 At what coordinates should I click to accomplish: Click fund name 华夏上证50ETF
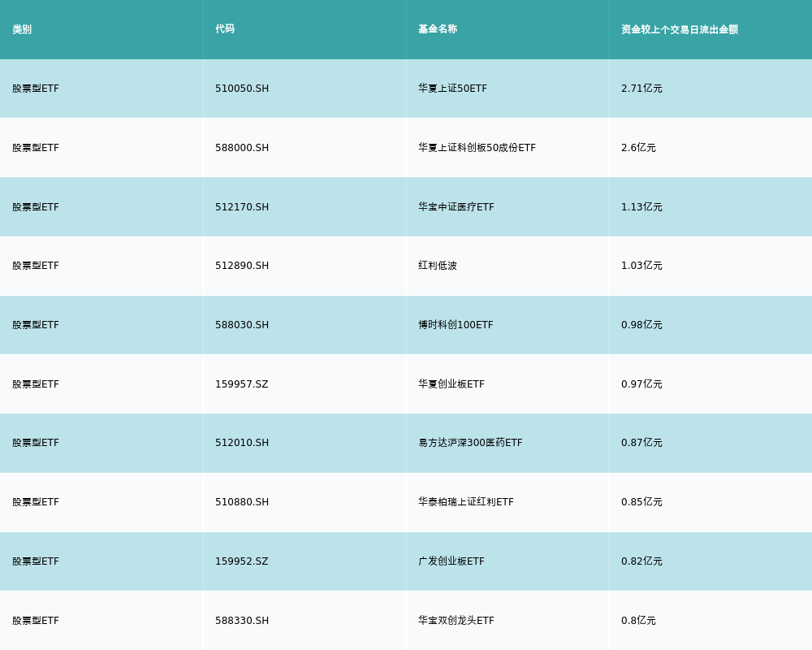pyautogui.click(x=452, y=89)
